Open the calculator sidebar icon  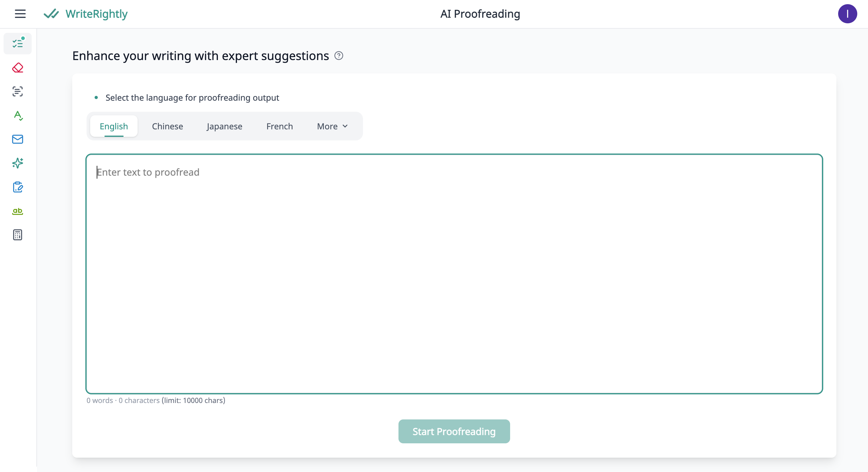[18, 235]
